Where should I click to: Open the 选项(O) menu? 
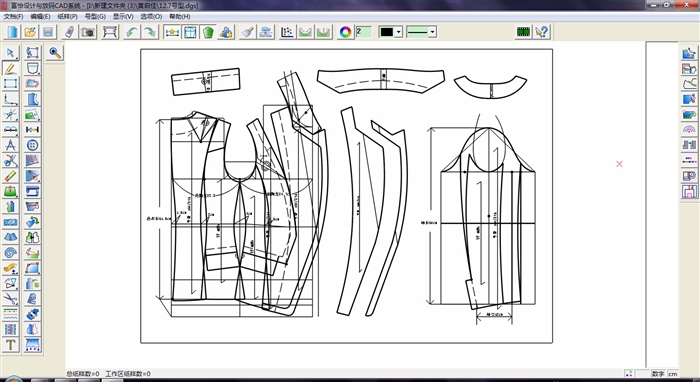pyautogui.click(x=151, y=17)
